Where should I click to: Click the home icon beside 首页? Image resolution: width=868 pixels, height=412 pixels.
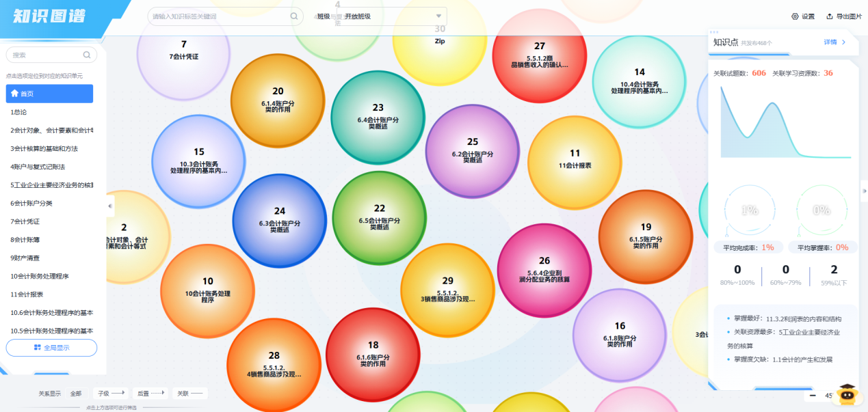[14, 94]
